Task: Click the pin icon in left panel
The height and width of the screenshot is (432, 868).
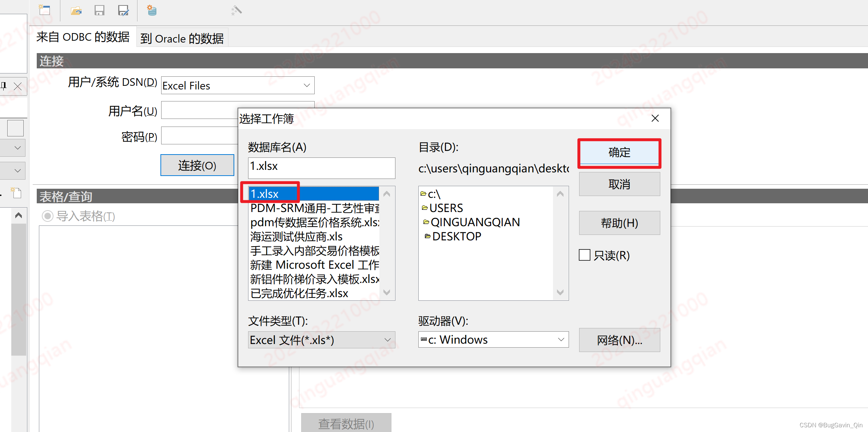Action: click(4, 86)
